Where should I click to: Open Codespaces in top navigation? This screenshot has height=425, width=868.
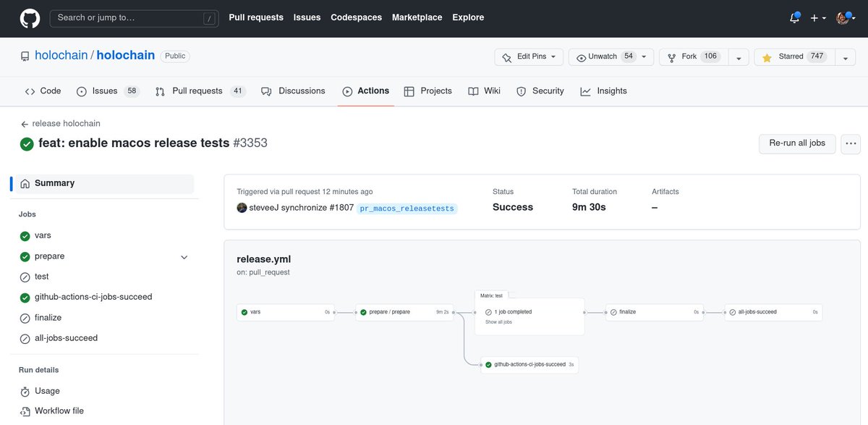[356, 17]
